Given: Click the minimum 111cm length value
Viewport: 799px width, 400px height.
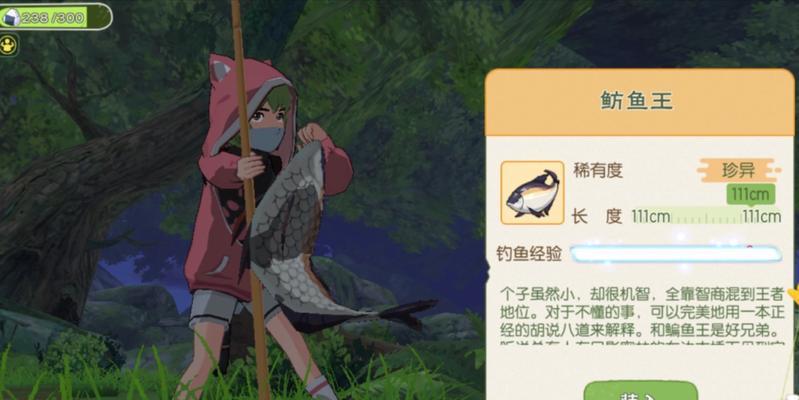Looking at the screenshot, I should pyautogui.click(x=651, y=217).
